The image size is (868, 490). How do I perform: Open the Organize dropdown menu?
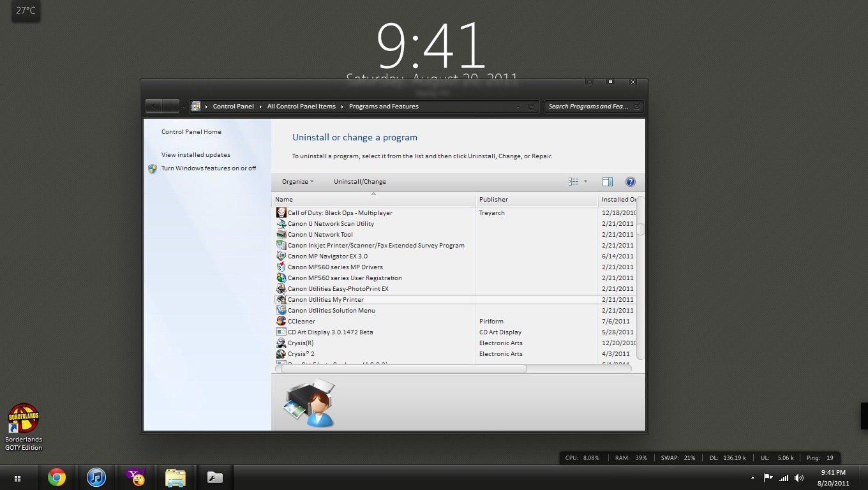297,182
